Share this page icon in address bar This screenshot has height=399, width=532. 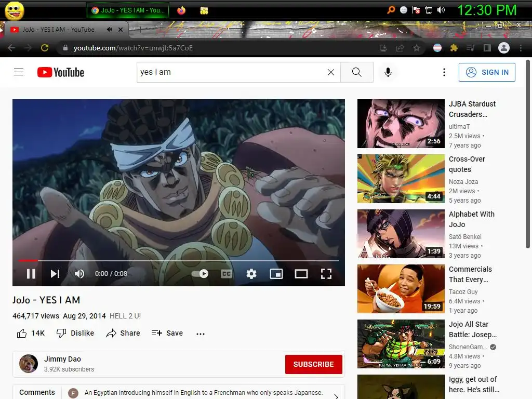400,48
